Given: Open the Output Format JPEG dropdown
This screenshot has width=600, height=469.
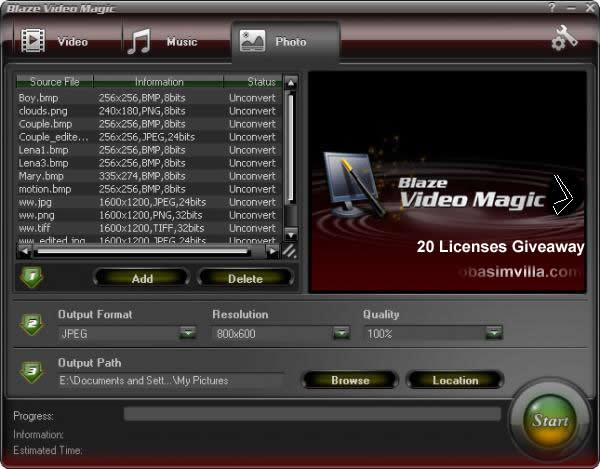Looking at the screenshot, I should tap(187, 333).
